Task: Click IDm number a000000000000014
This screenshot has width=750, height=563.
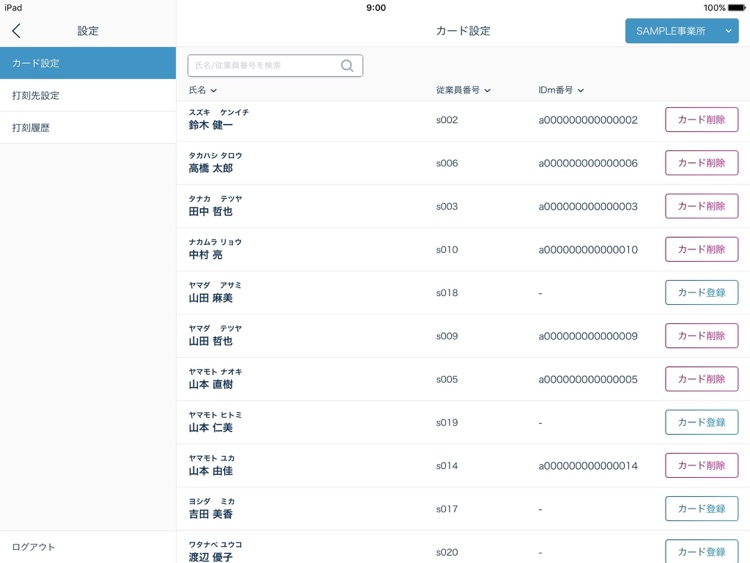Action: (588, 466)
